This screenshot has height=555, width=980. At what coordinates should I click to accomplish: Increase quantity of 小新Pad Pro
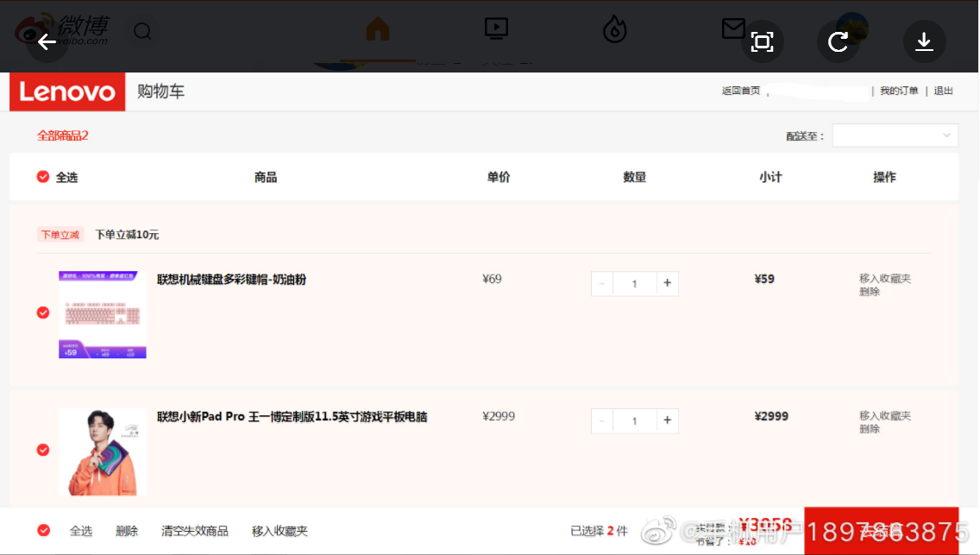(x=668, y=420)
